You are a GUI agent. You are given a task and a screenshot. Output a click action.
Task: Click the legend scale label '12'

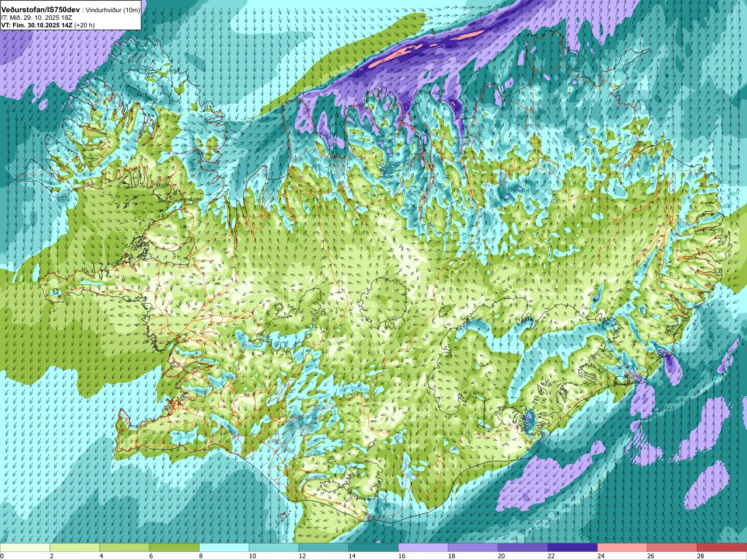[x=302, y=556]
